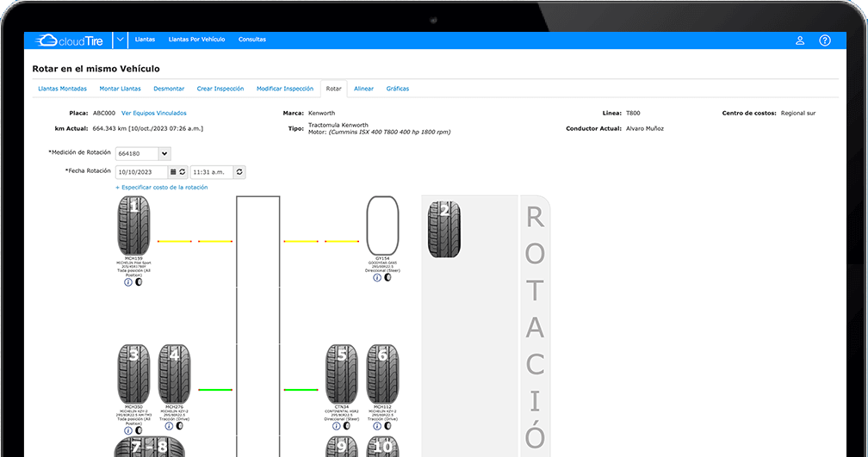Viewport: 868px width, 457px height.
Task: Refresh the rotation time with the reload icon
Action: point(239,172)
